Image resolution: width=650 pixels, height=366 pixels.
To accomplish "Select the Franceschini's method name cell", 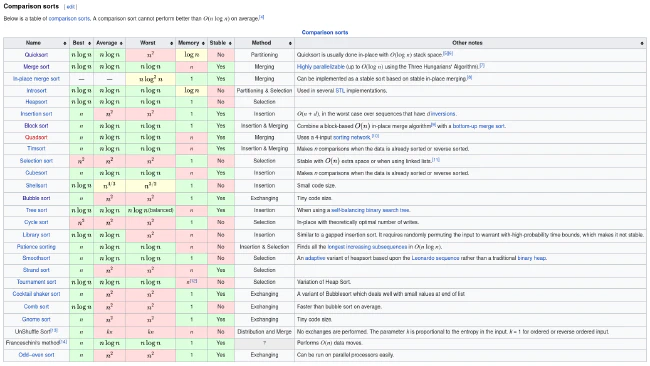I will click(x=36, y=343).
